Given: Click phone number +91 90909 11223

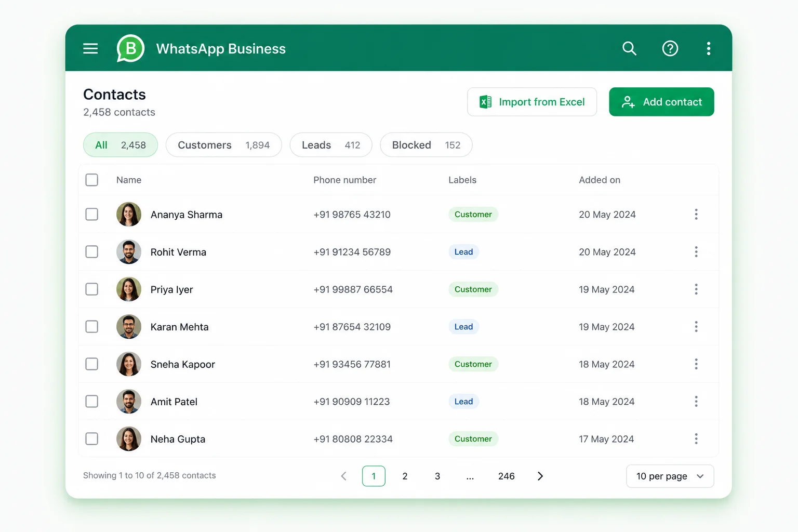Looking at the screenshot, I should [x=352, y=402].
